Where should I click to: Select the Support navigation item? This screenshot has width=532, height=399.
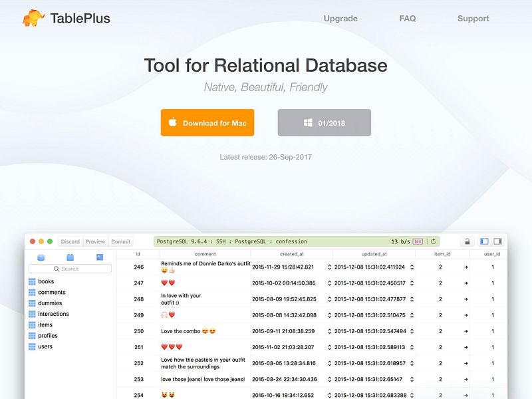point(473,19)
